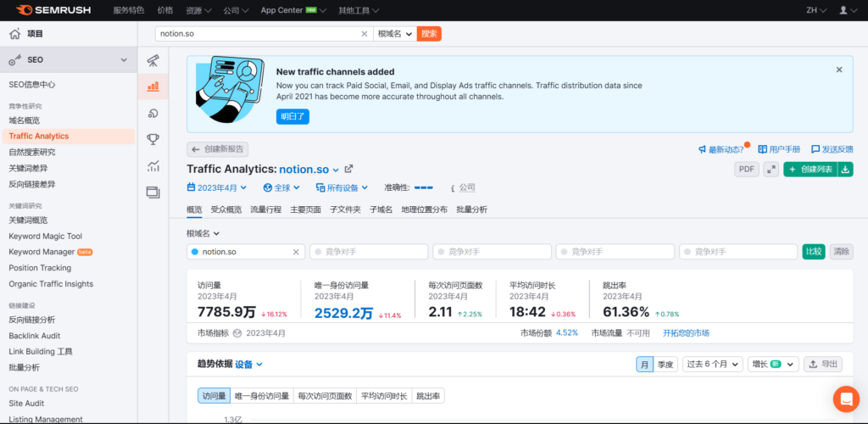The image size is (868, 424).
Task: Click the 导出 export button
Action: pos(823,365)
